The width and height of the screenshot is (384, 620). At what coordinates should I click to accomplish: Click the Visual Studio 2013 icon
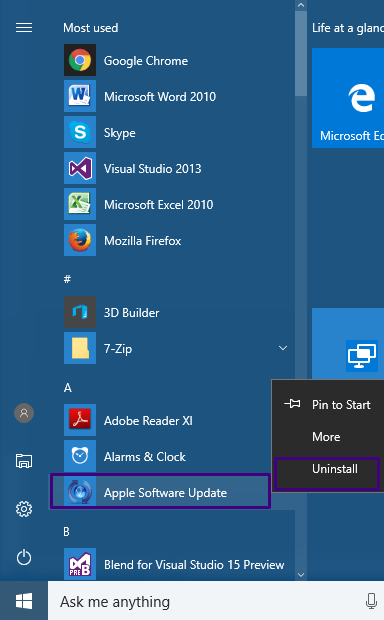coord(80,168)
